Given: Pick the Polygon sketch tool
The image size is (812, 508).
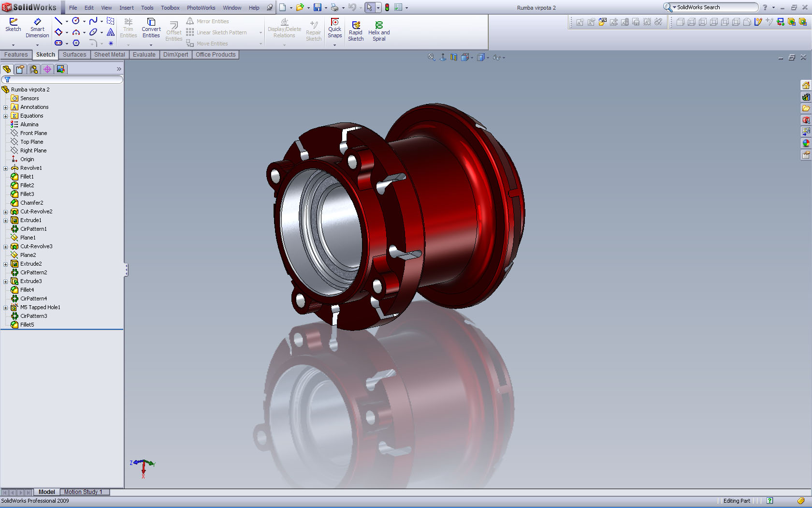Looking at the screenshot, I should tap(76, 43).
